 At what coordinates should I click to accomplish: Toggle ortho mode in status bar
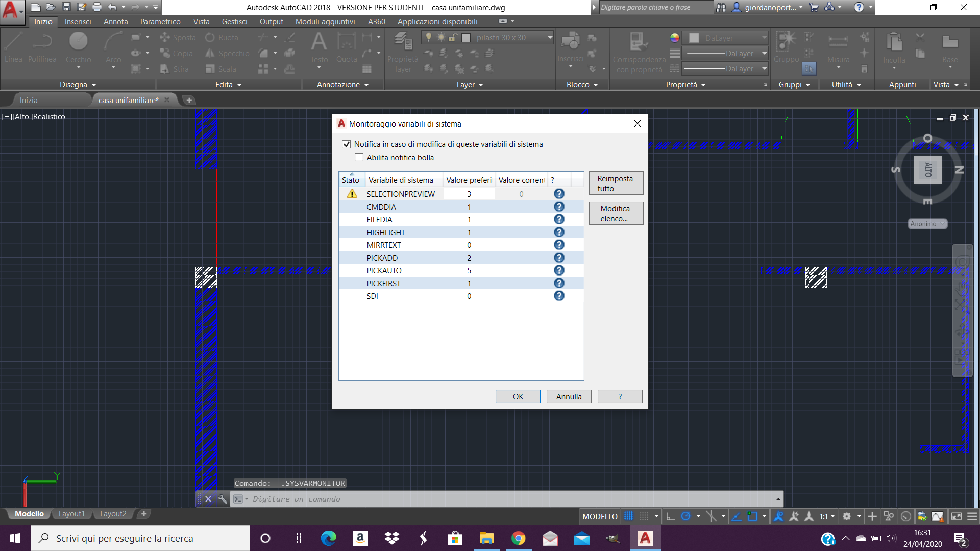coord(671,516)
